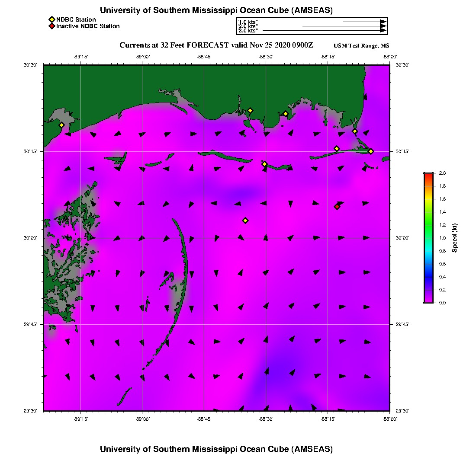Viewport: 476px width, 454px height.
Task: Click the 30°30' latitude label on the left axis
Action: coord(30,65)
